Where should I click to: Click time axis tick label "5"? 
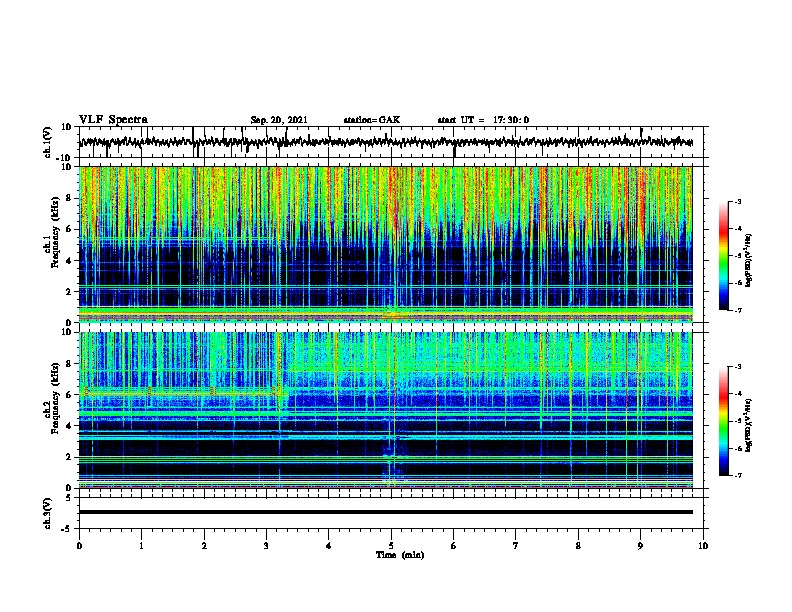pyautogui.click(x=391, y=545)
